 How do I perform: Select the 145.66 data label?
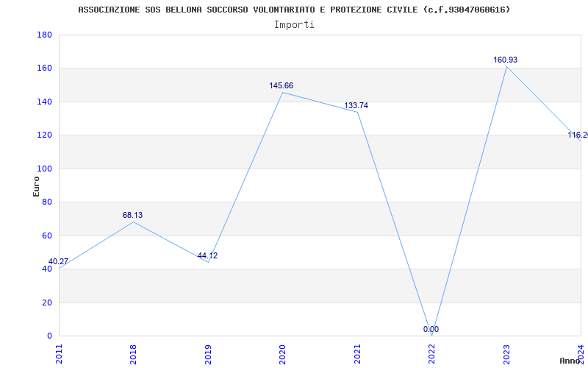[x=282, y=85]
